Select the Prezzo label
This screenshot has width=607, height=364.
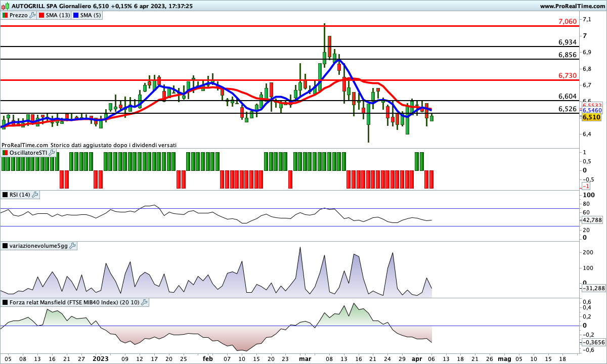[19, 15]
